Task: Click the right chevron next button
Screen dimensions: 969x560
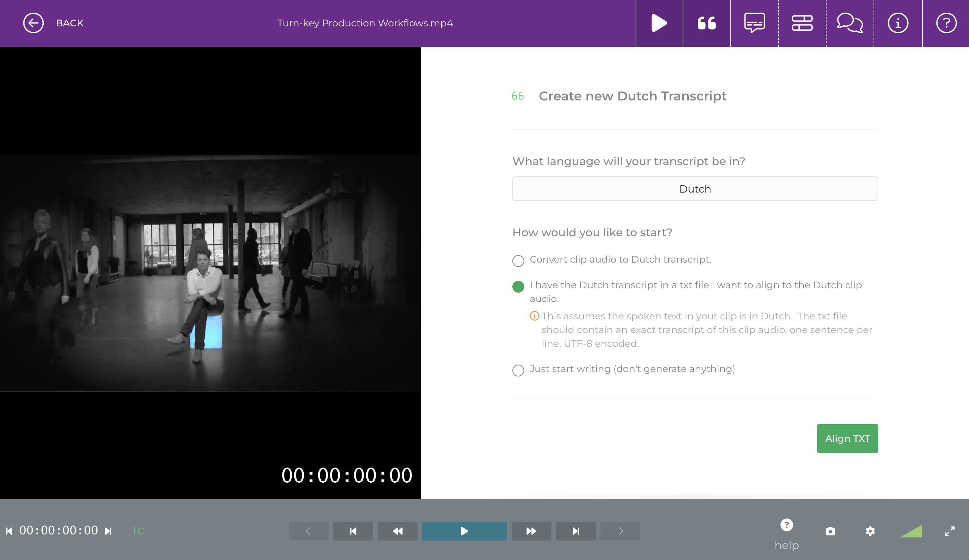Action: 620,531
